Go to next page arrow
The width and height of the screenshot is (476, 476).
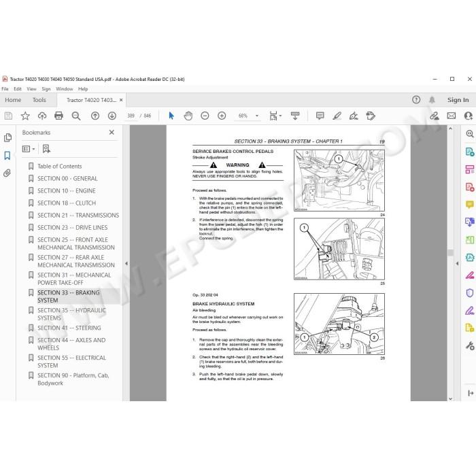112,116
